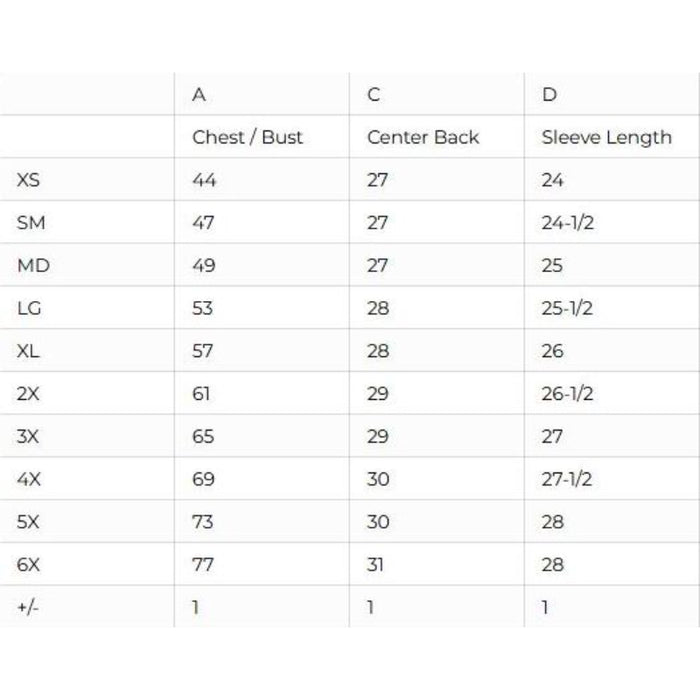Select the MD size row label
The width and height of the screenshot is (700, 700).
33,266
